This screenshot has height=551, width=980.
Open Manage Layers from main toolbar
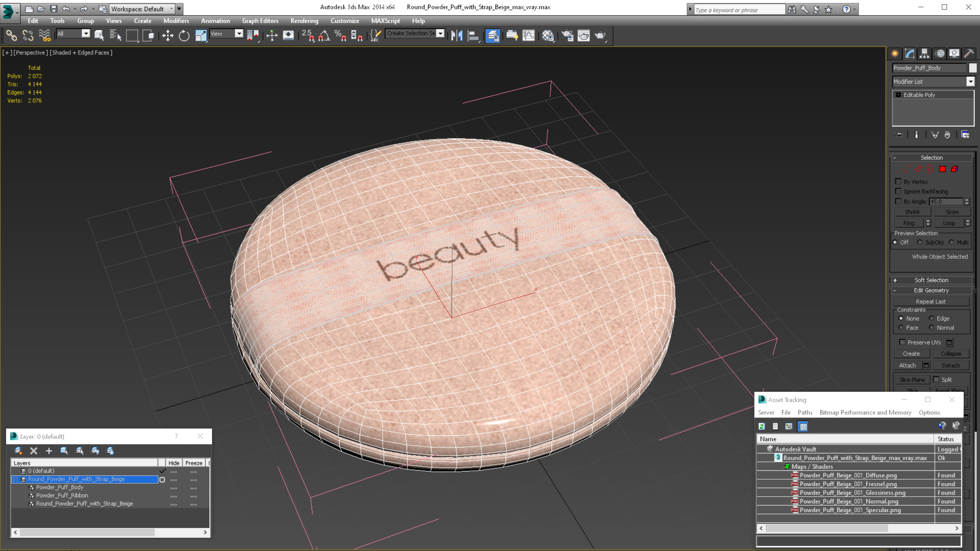point(492,36)
